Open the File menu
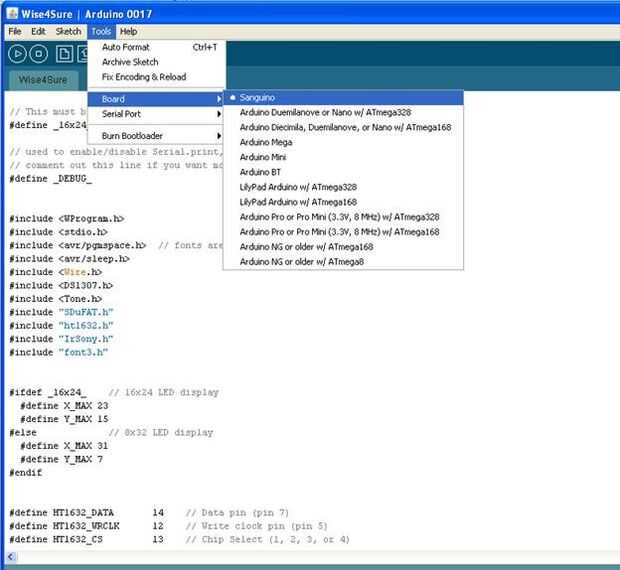The height and width of the screenshot is (570, 620). coord(15,32)
